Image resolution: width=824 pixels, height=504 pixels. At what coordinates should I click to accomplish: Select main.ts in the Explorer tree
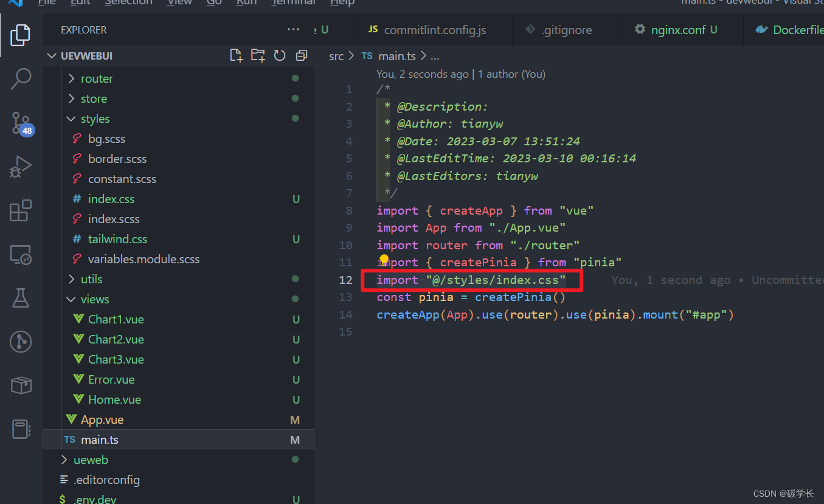(x=179, y=440)
